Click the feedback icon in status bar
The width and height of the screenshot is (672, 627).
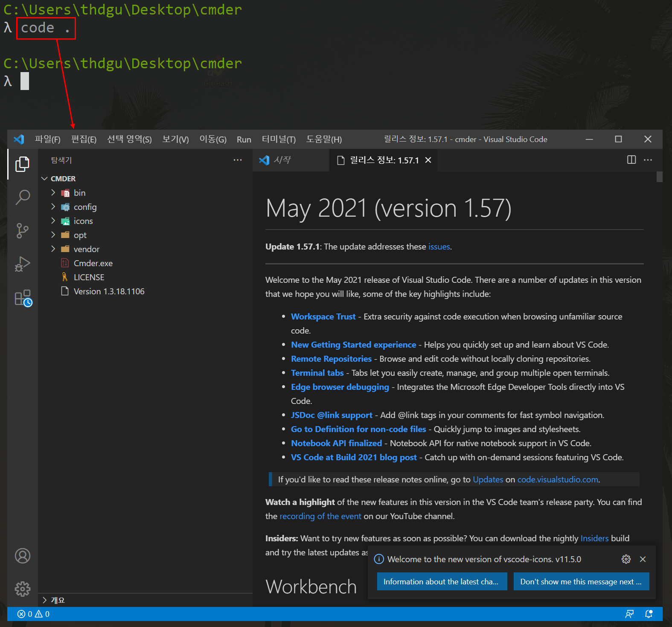pyautogui.click(x=629, y=614)
